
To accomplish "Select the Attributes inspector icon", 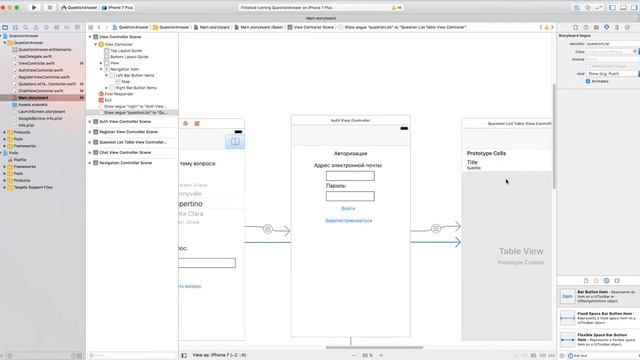I will click(x=607, y=27).
